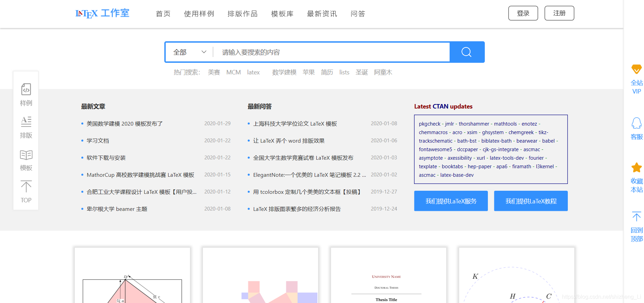The width and height of the screenshot is (644, 303).
Task: Click the 登录 button
Action: [x=523, y=13]
